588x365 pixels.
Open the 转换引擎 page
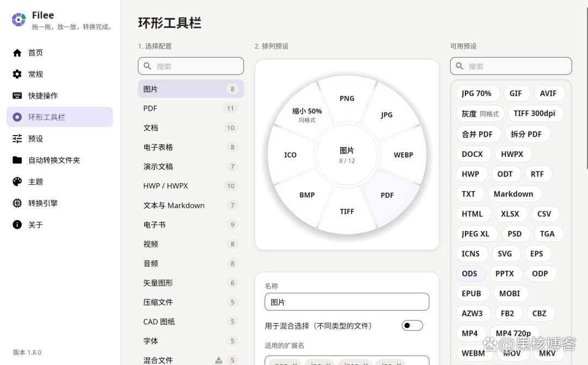pos(60,203)
